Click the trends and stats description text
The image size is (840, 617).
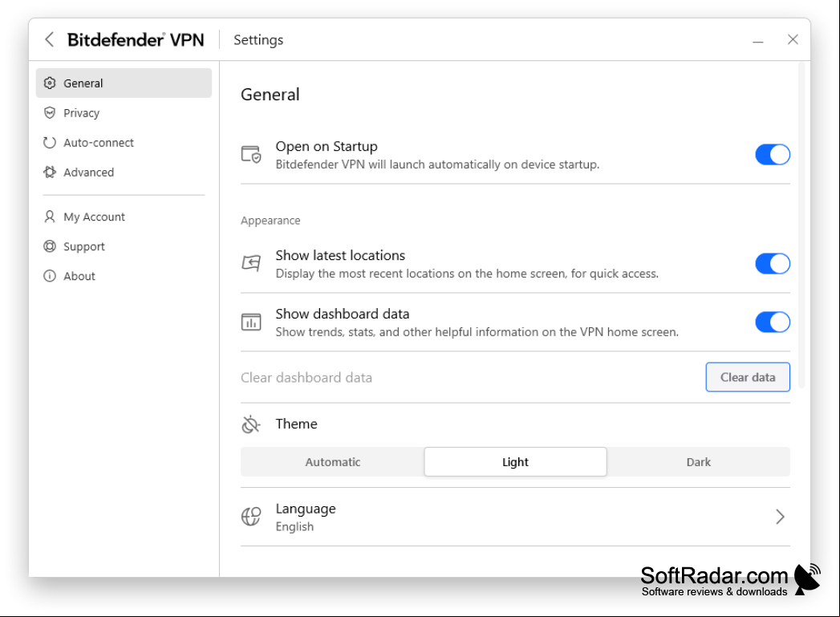pyautogui.click(x=477, y=332)
